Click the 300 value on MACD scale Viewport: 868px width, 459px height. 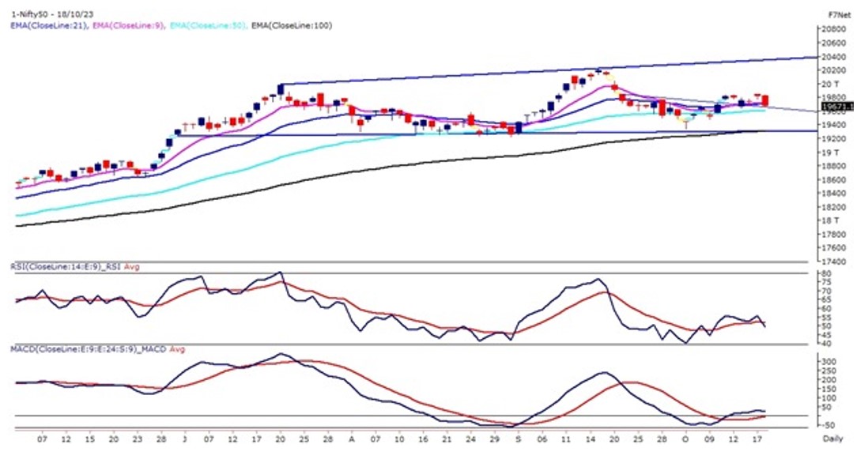pos(830,361)
